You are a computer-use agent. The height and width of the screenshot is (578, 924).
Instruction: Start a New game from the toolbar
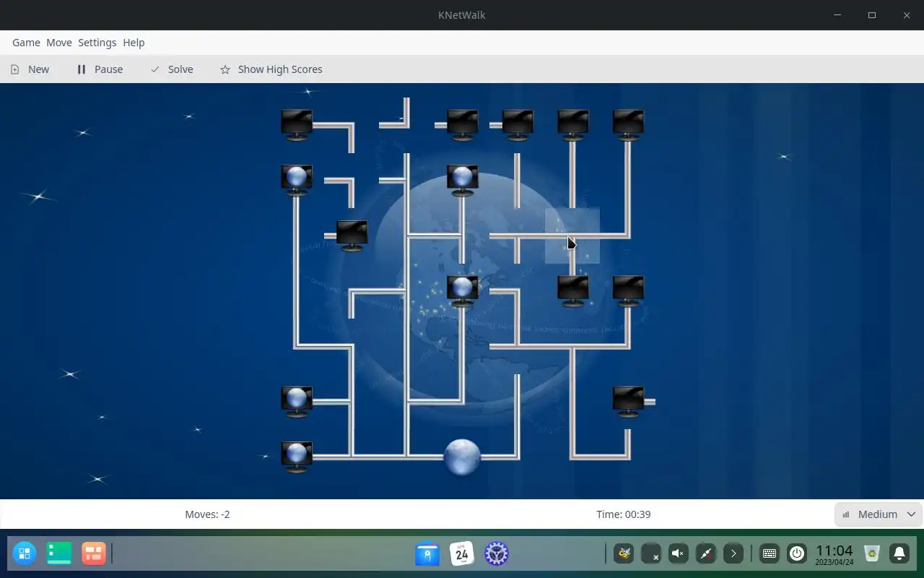(x=30, y=69)
